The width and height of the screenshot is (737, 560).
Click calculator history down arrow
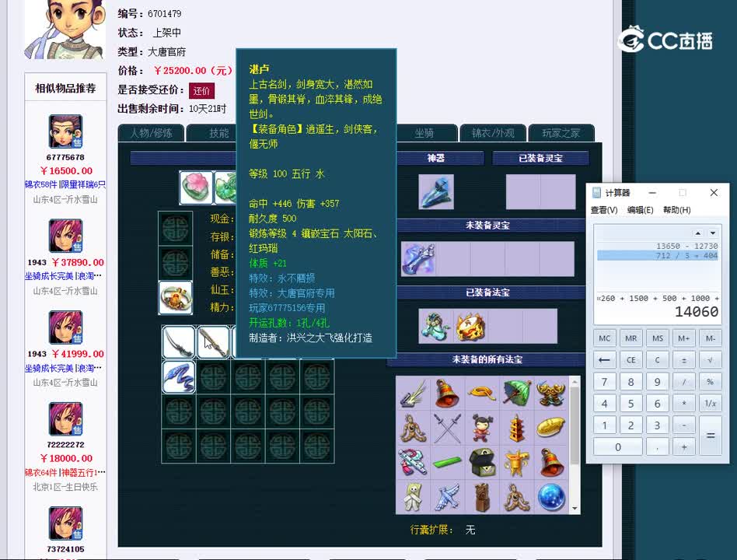point(713,233)
